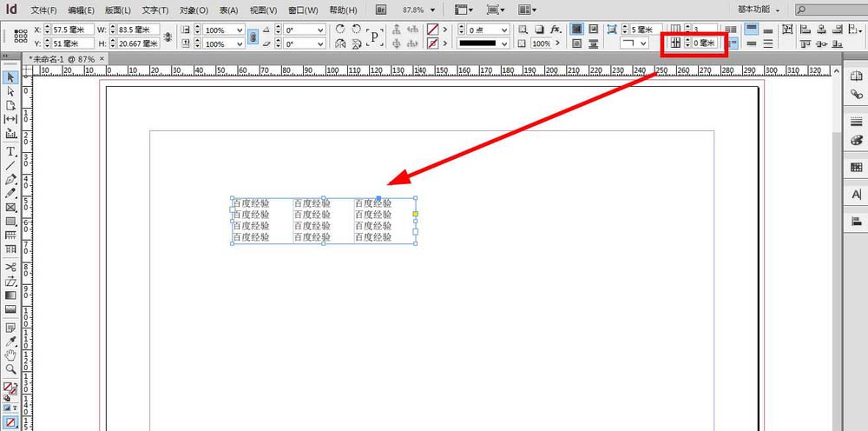The height and width of the screenshot is (431, 868).
Task: Click the X position field 57.5 毫米
Action: tap(73, 30)
